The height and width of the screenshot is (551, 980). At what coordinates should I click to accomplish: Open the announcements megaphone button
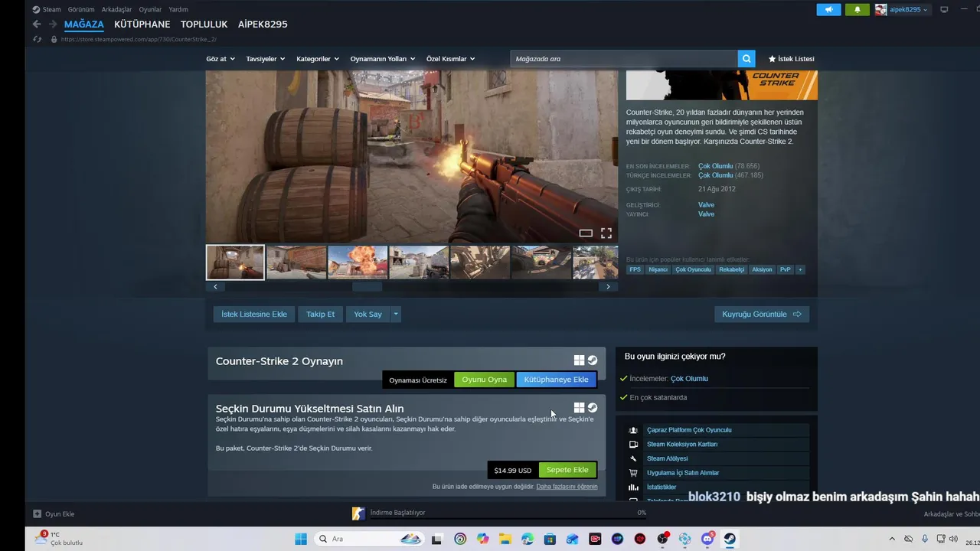tap(828, 9)
